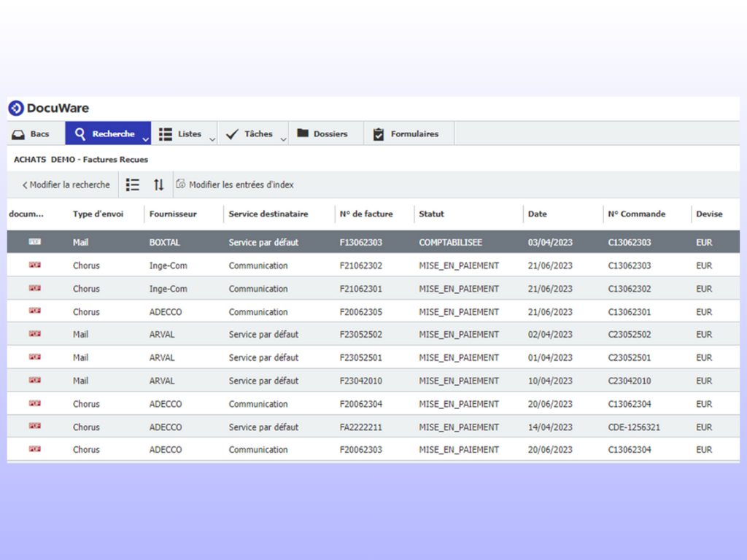Select the date 02/04/2023
This screenshot has height=560, width=747.
point(550,334)
